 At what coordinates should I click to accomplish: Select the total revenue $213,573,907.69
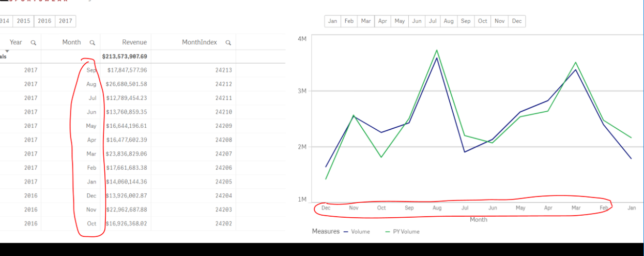[x=125, y=56]
